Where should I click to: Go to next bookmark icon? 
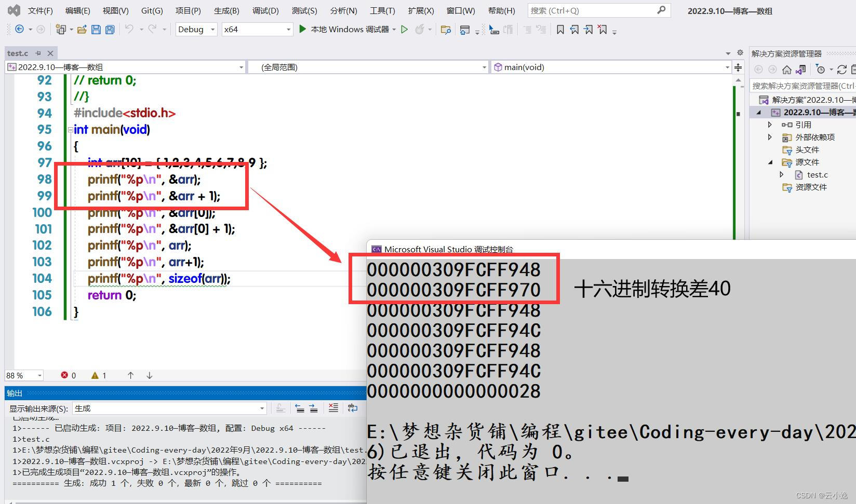(588, 30)
